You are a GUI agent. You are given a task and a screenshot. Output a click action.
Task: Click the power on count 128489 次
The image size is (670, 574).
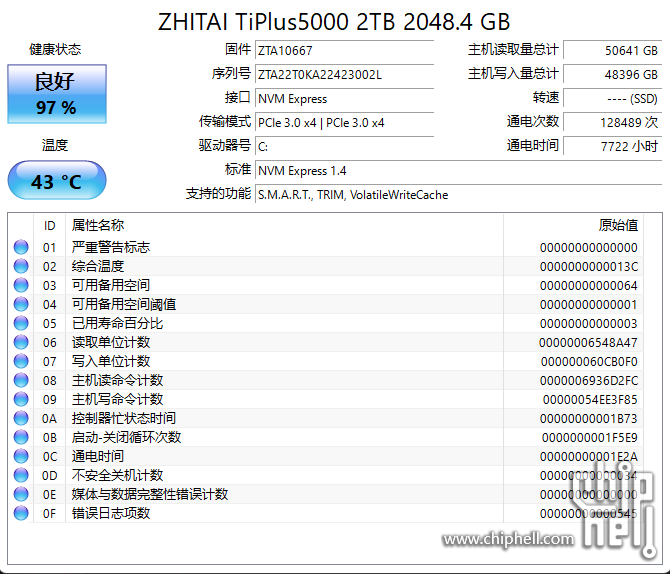613,122
